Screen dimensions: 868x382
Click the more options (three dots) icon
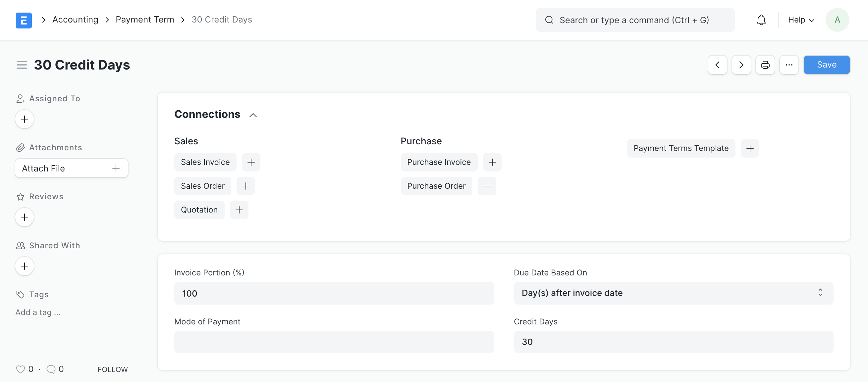789,64
